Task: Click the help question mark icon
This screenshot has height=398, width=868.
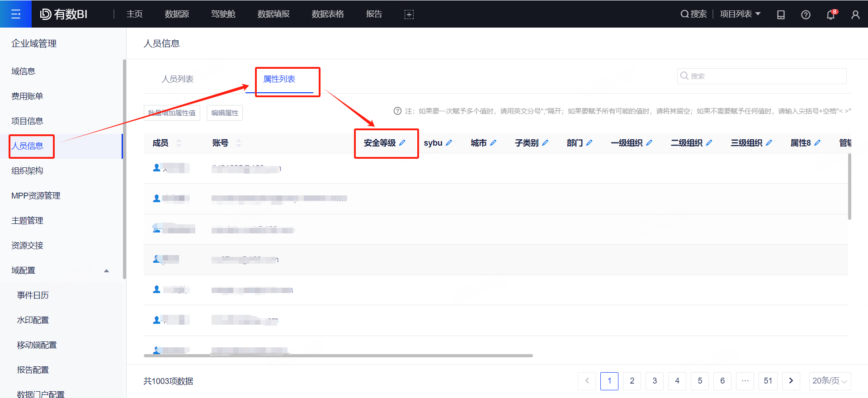Action: (x=806, y=14)
